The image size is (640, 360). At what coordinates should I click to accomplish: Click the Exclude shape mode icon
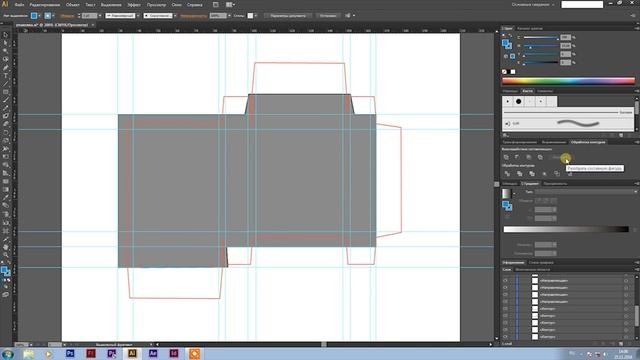pyautogui.click(x=540, y=157)
